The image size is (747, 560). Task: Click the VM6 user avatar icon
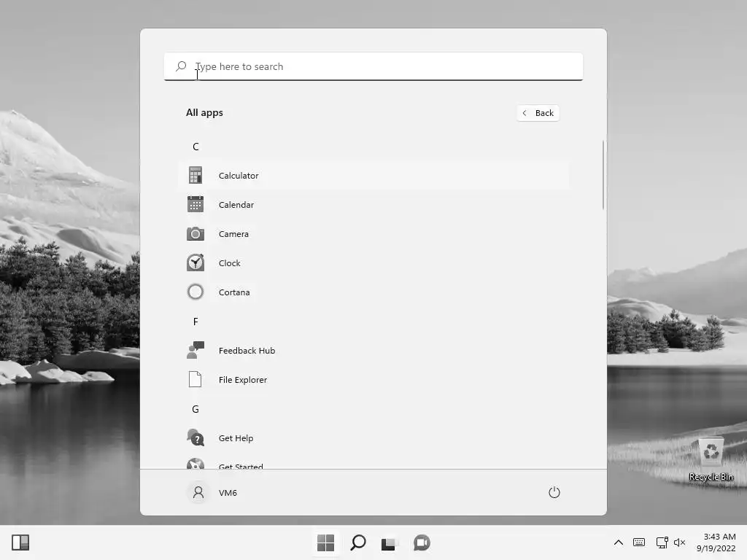[198, 492]
